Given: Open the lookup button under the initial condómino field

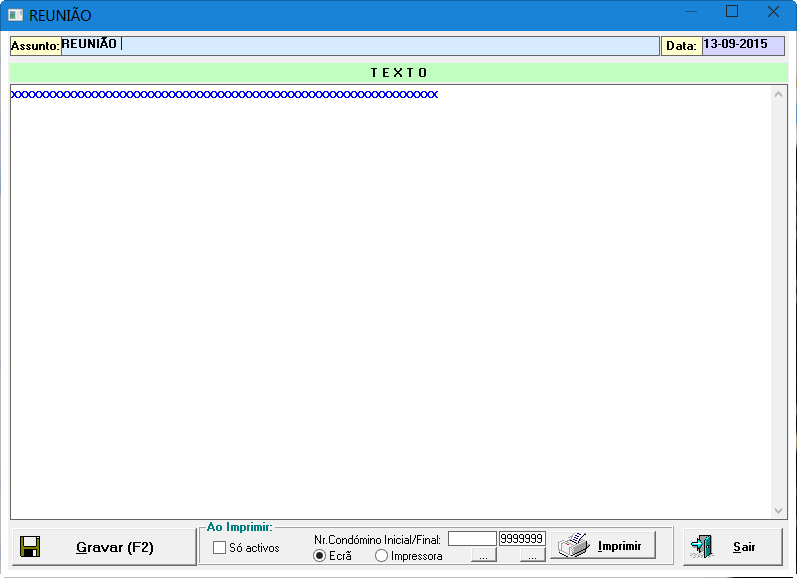Looking at the screenshot, I should [483, 555].
